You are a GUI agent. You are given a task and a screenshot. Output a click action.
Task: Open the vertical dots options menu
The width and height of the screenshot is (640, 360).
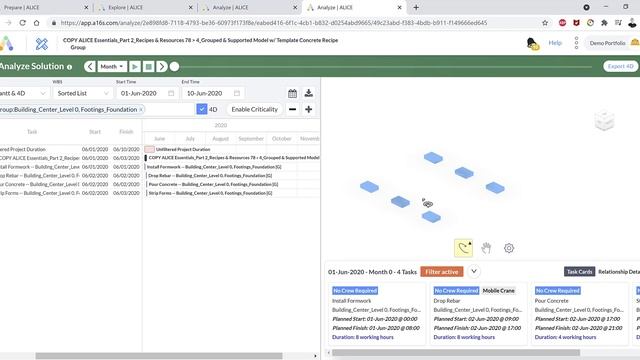[576, 43]
